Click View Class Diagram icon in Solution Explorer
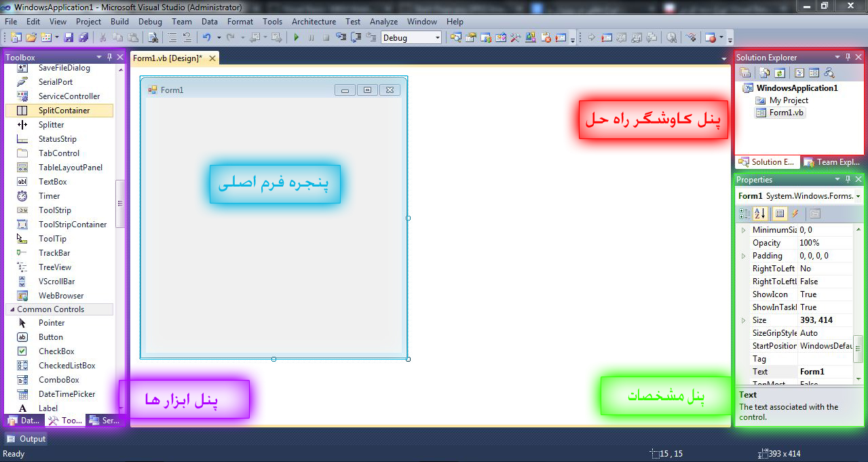This screenshot has width=868, height=462. coord(829,73)
